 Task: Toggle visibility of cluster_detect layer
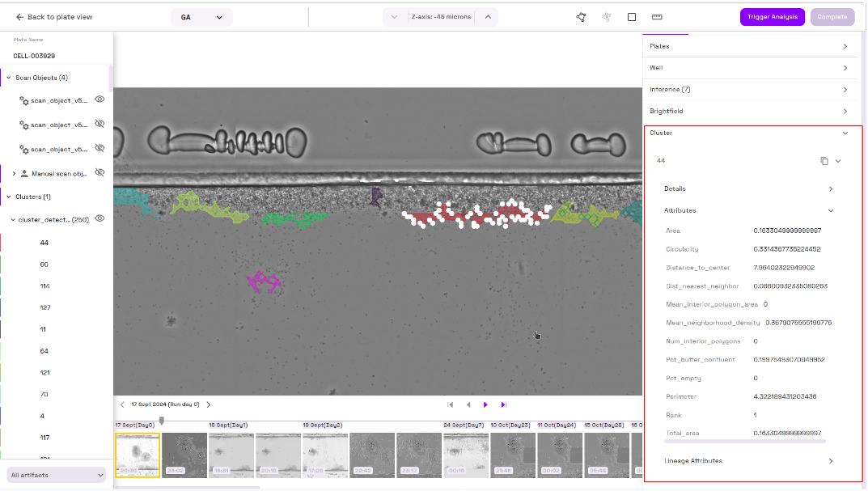(x=100, y=218)
